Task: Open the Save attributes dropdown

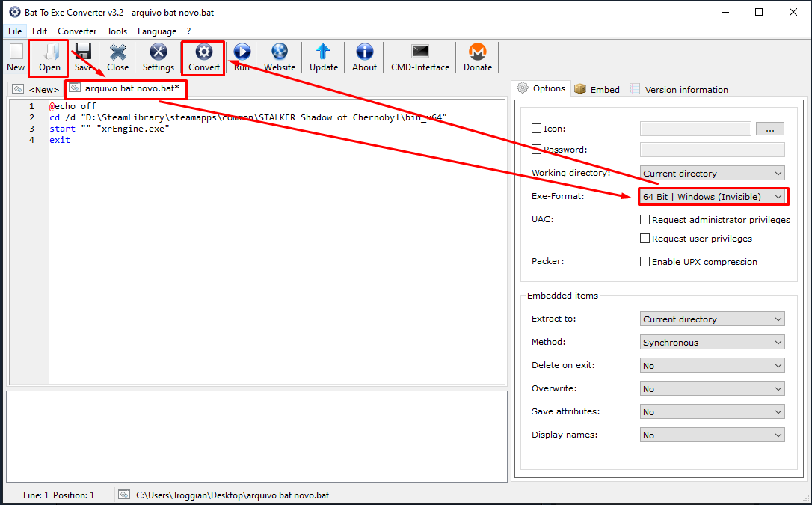Action: [712, 412]
